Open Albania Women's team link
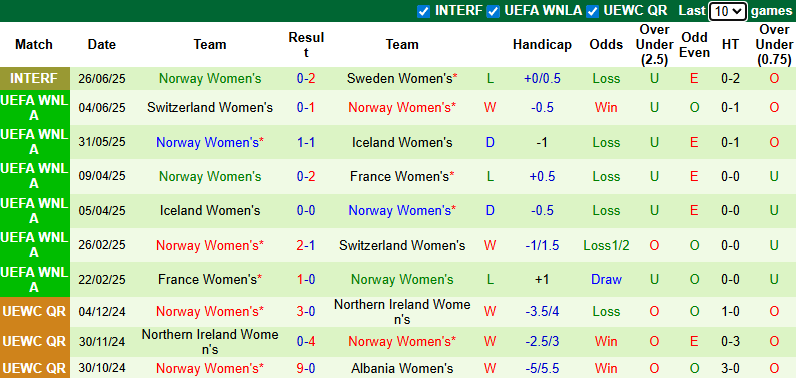The image size is (797, 378). coord(402,368)
